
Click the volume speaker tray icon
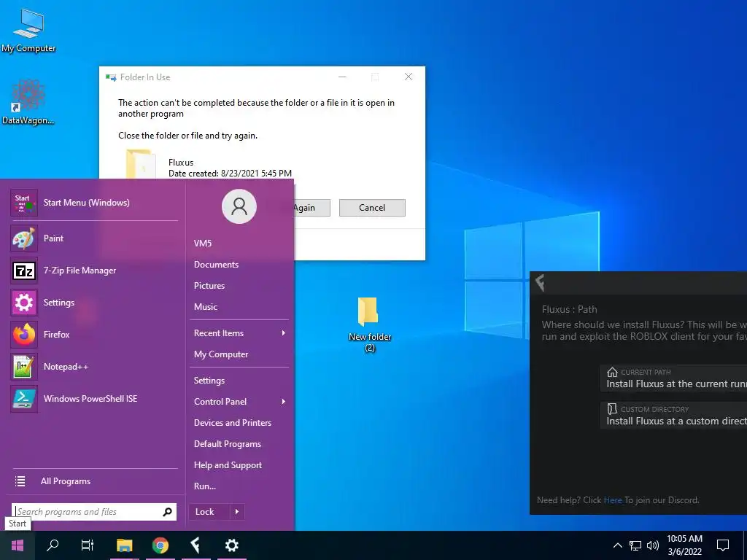pos(653,545)
